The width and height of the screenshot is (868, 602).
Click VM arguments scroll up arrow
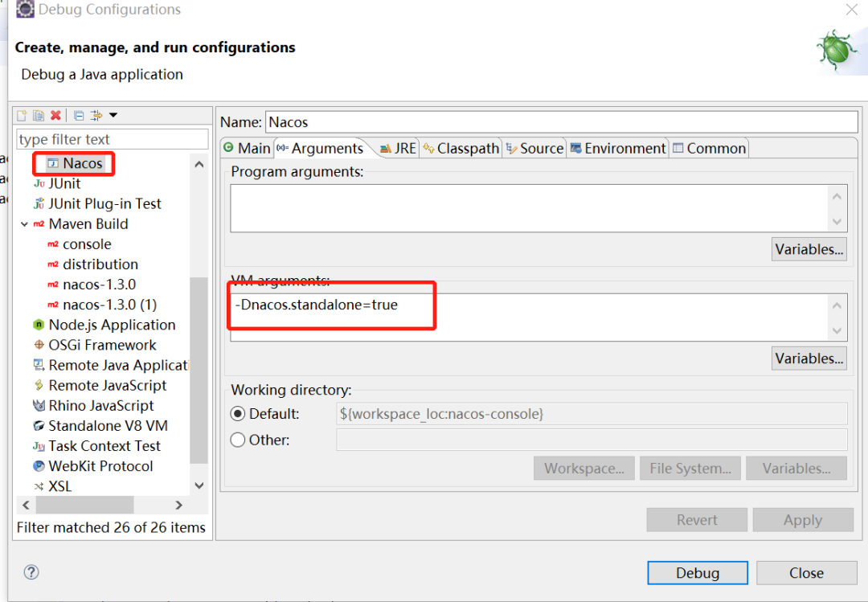[837, 305]
